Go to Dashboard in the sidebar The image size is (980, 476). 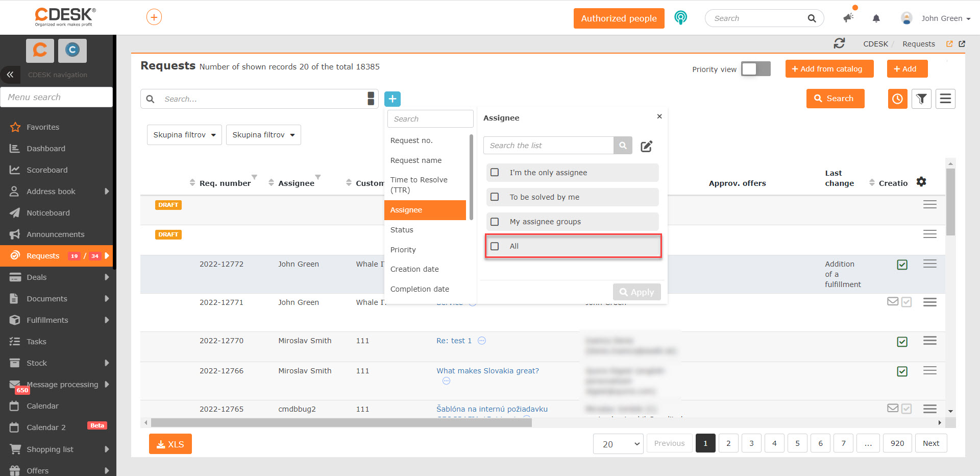pyautogui.click(x=46, y=149)
